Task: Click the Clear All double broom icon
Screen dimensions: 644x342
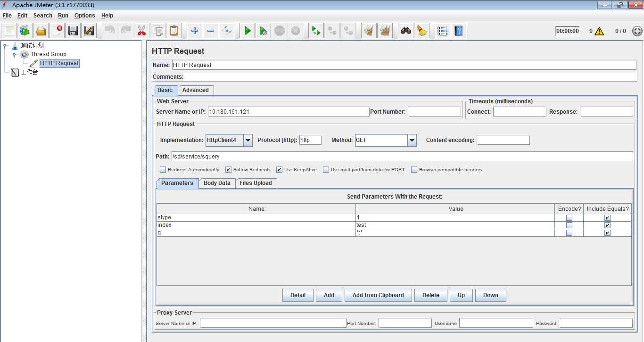Action: point(385,31)
